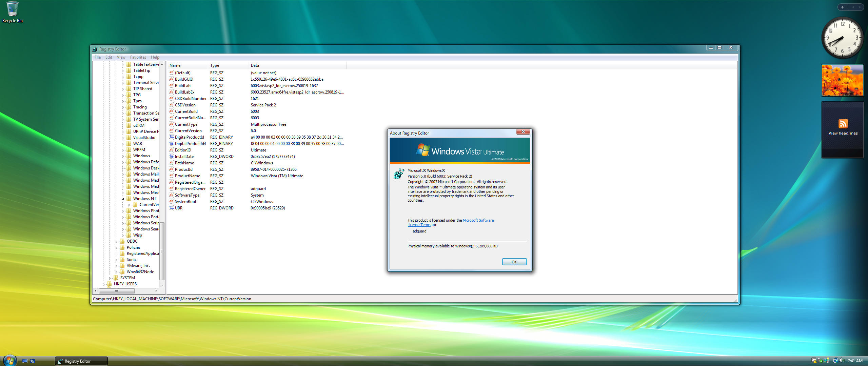Expand the Tracing tree node
This screenshot has height=366, width=868.
123,107
